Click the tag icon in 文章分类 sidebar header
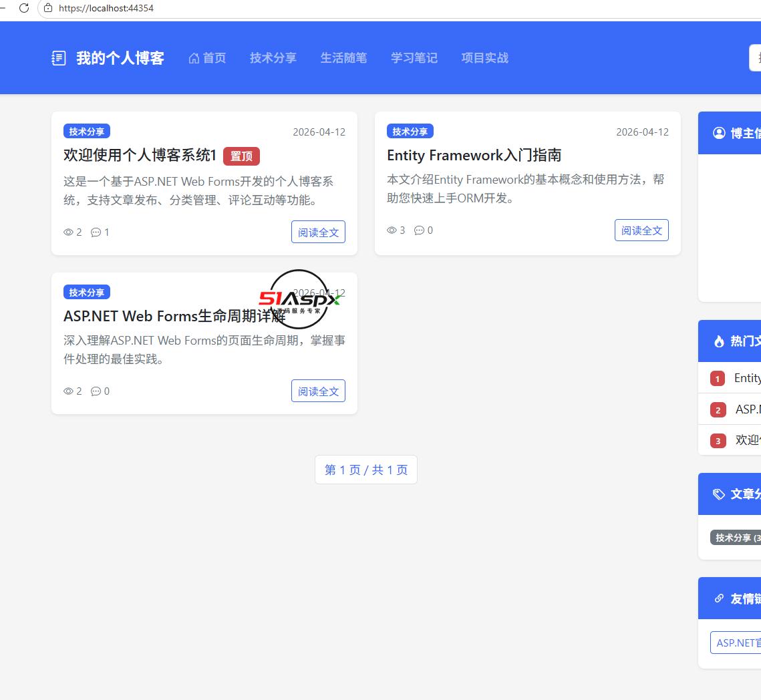Image resolution: width=761 pixels, height=700 pixels. (x=719, y=494)
